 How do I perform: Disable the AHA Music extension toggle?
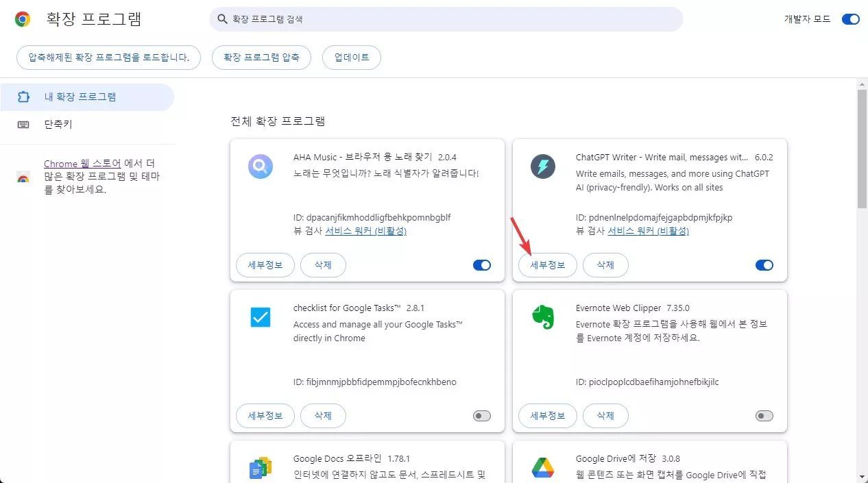click(x=482, y=265)
